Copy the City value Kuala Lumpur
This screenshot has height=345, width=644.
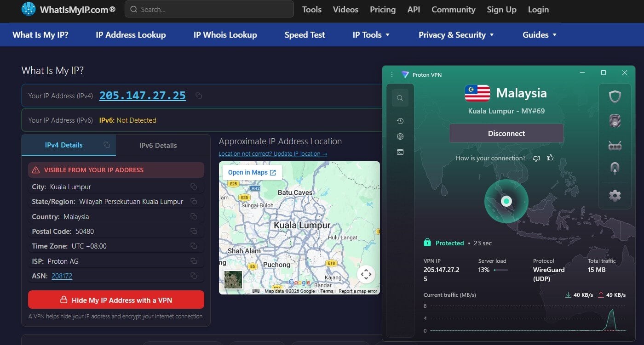tap(194, 187)
